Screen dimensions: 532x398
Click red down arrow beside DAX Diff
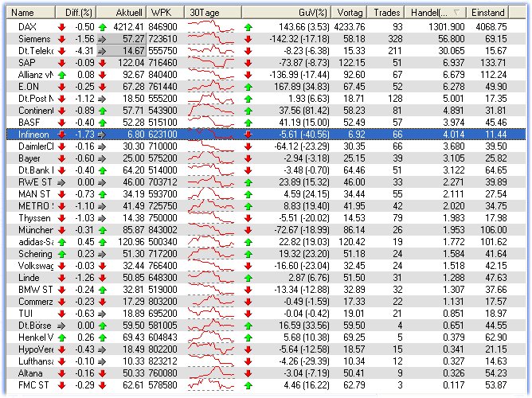click(x=61, y=27)
